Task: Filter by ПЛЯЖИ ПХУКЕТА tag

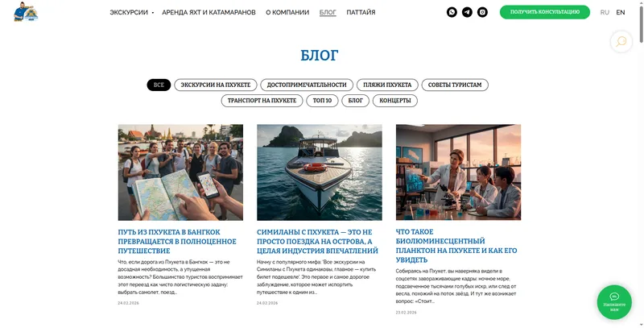Action: pos(387,85)
